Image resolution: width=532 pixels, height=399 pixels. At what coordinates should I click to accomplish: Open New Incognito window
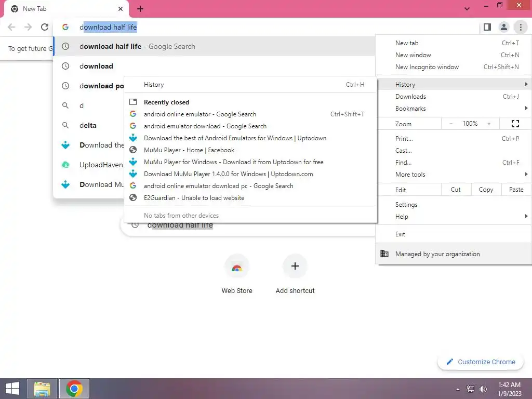(454, 67)
